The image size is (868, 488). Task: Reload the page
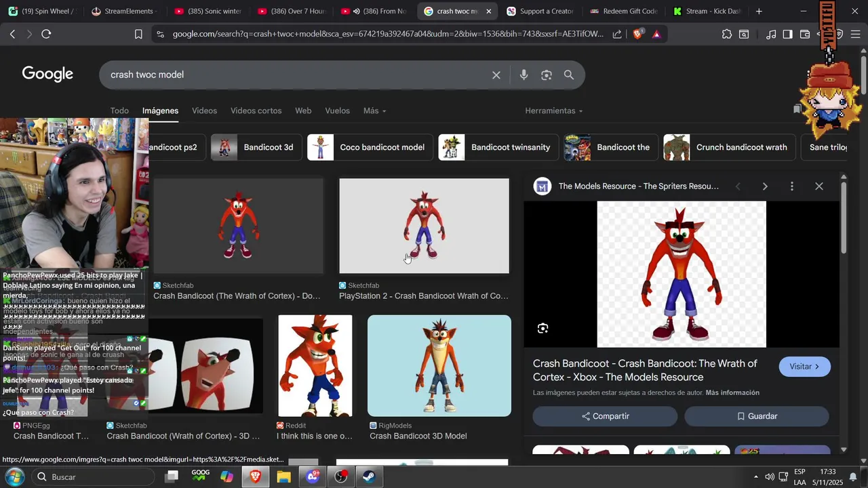pos(46,34)
